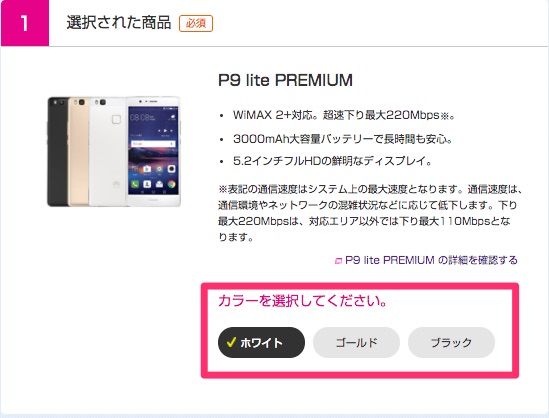The width and height of the screenshot is (549, 418).
Task: Click the fingerprint sensor on the white phone
Action: 116,119
